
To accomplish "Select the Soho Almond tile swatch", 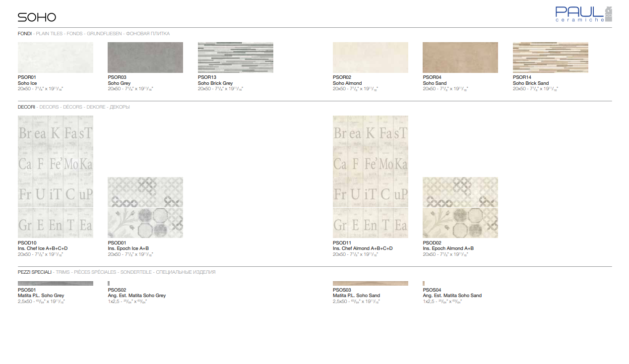I will point(371,58).
